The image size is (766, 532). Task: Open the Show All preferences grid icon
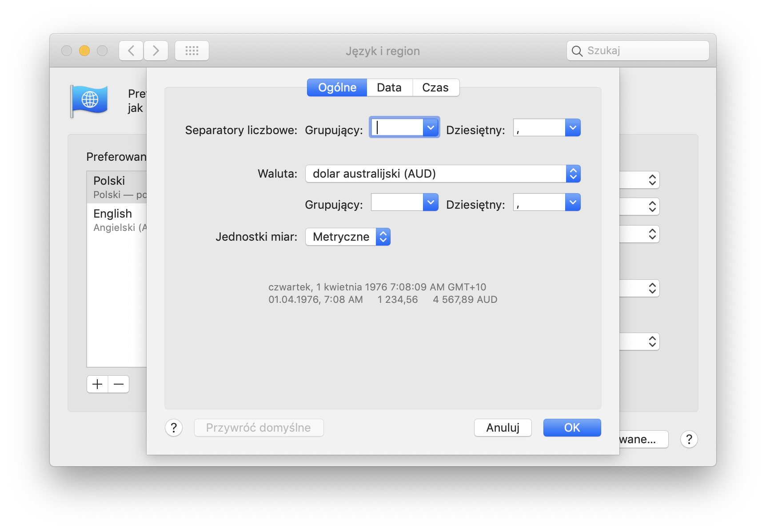(x=191, y=50)
